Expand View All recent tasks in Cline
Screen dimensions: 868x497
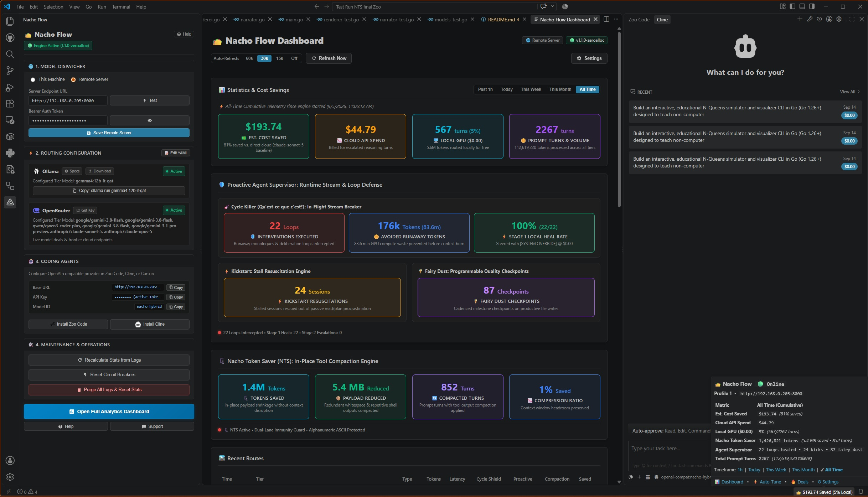point(850,92)
